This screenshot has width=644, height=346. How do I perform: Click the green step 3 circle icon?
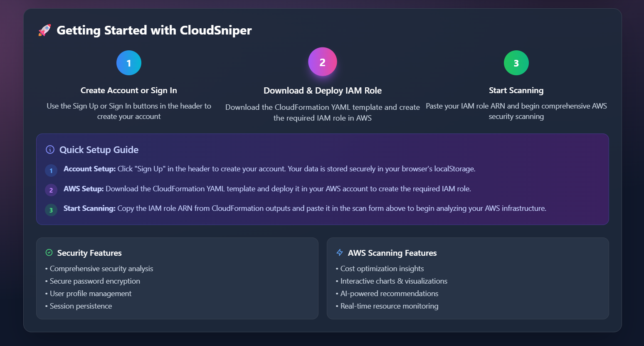516,63
